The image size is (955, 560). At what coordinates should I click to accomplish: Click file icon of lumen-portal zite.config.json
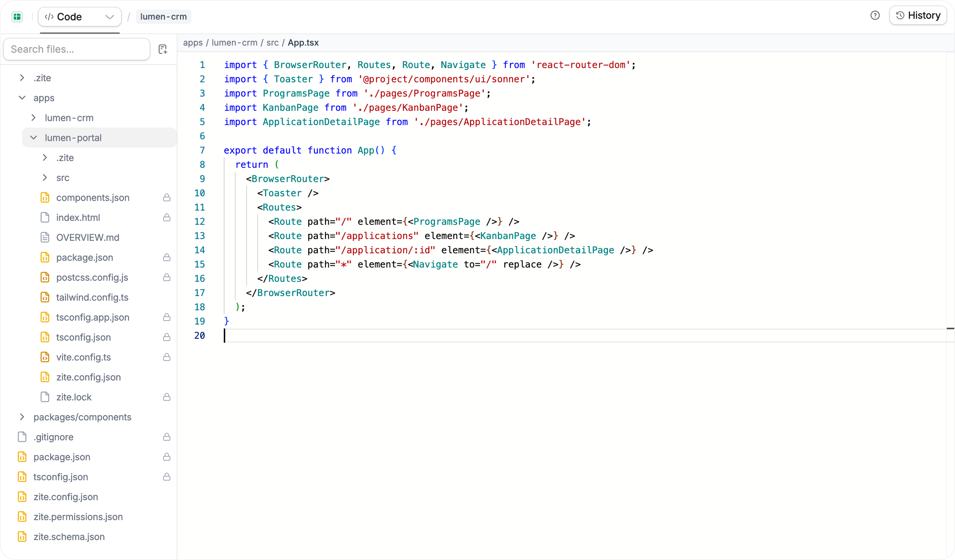coord(45,377)
